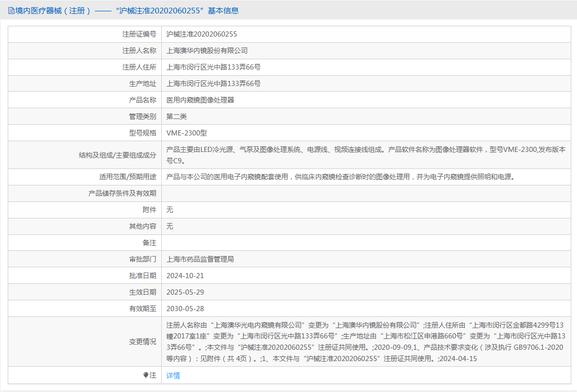
Task: Click the 审批部门 row label
Action: [143, 259]
